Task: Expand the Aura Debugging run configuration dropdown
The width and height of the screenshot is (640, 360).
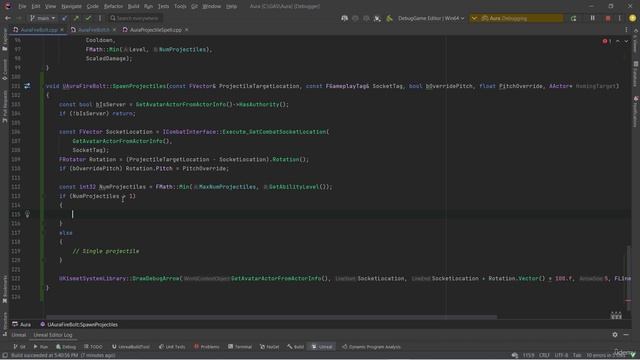Action: 474,18
